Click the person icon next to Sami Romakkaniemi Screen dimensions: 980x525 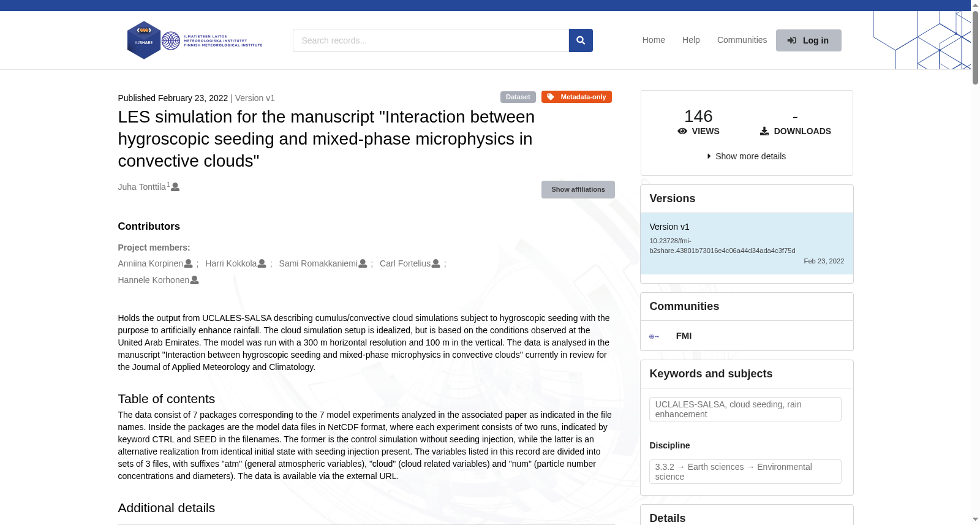[x=363, y=263]
